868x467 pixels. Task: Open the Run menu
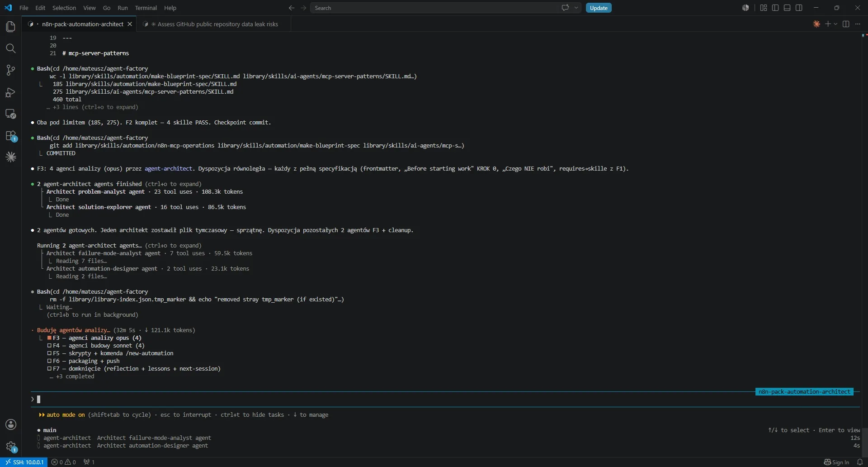[123, 8]
